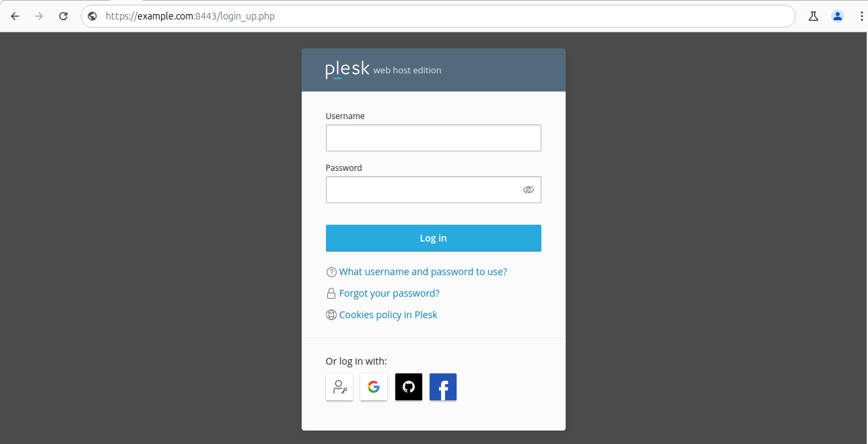Reload the Plesk login page
This screenshot has width=868, height=444.
click(63, 16)
